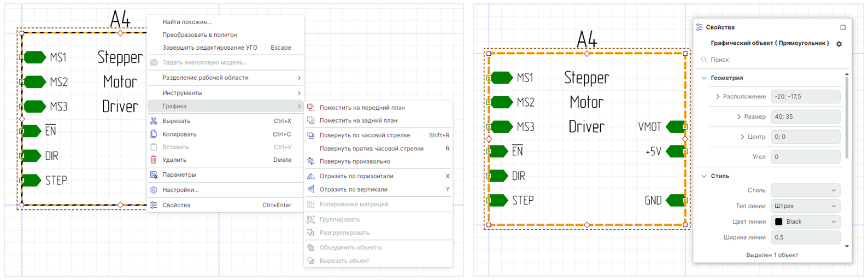Screen dimensions: 868x280
Task: Click the gear icon next to Настройки
Action: (x=154, y=190)
